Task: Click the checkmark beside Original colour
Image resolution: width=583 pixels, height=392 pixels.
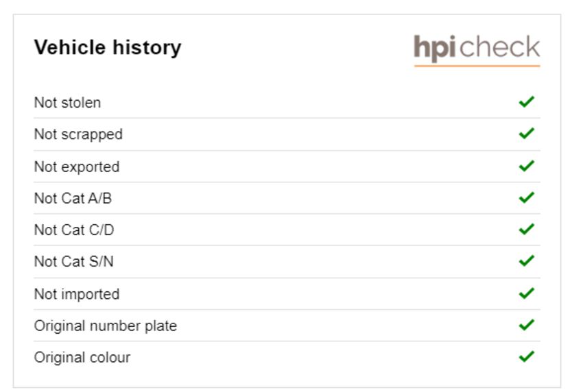Action: click(527, 356)
